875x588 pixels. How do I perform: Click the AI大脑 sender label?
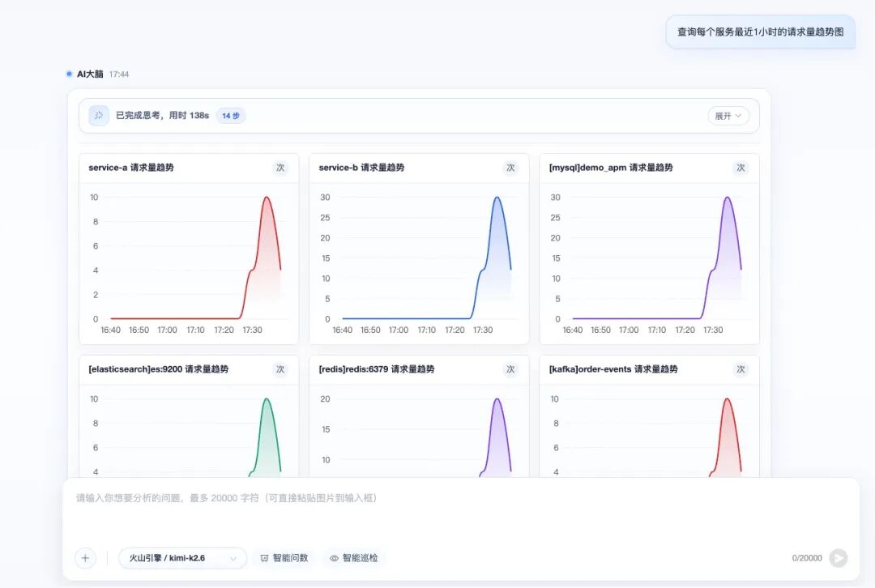click(x=90, y=74)
